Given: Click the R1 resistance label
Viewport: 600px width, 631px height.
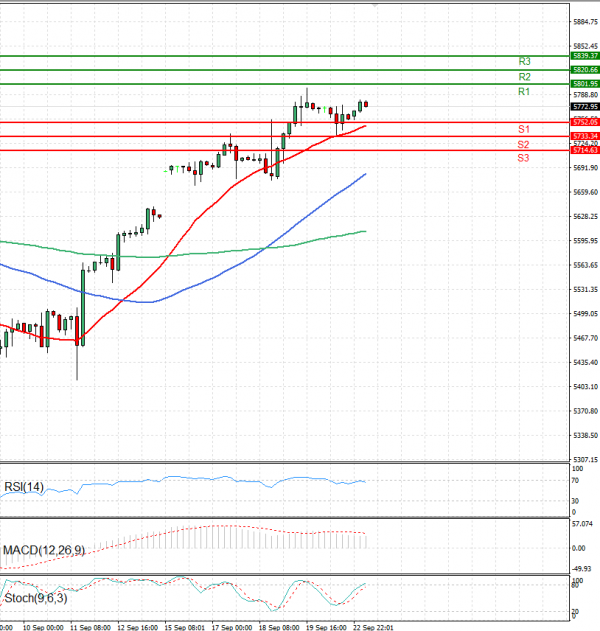Looking at the screenshot, I should [x=524, y=92].
